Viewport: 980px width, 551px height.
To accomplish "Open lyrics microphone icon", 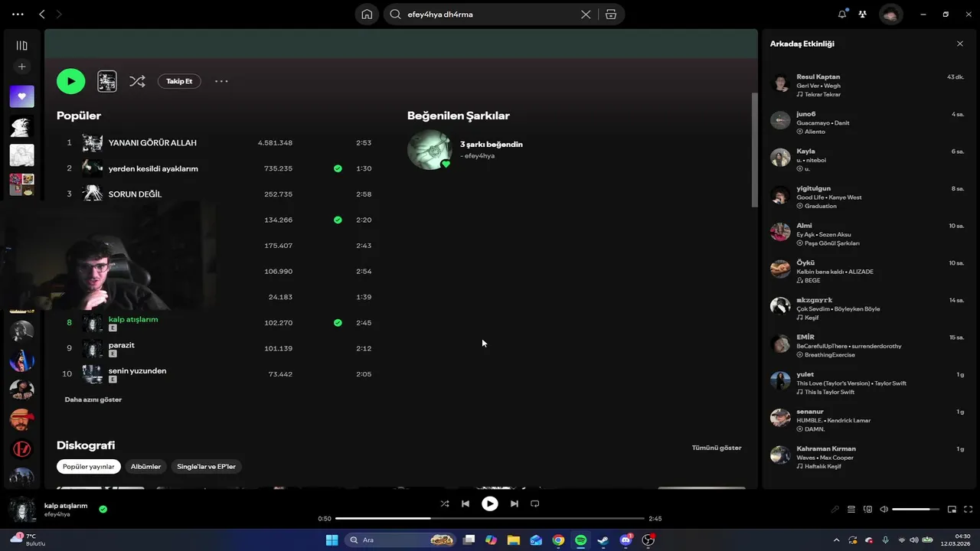I will pos(835,509).
